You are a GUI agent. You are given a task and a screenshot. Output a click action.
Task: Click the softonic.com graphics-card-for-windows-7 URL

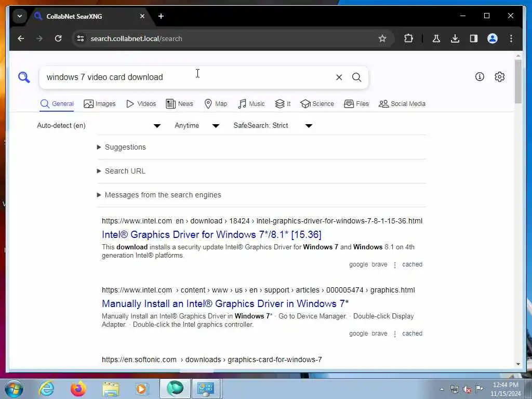212,360
